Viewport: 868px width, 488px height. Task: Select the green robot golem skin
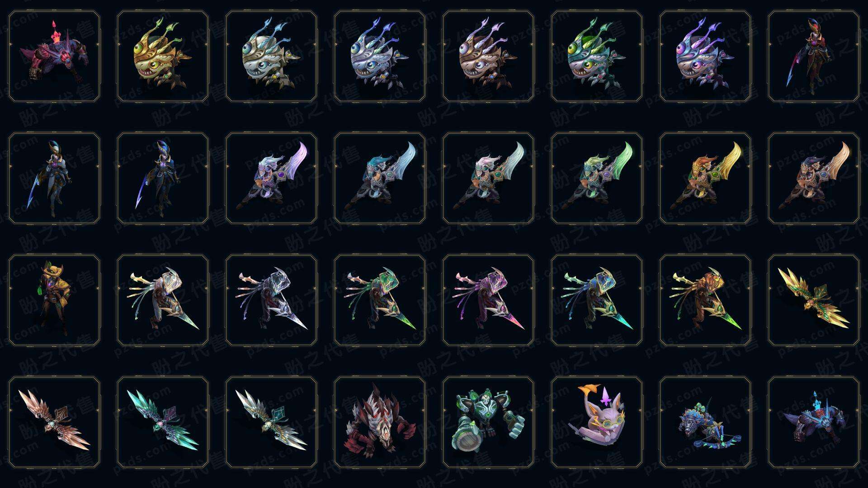pos(488,422)
